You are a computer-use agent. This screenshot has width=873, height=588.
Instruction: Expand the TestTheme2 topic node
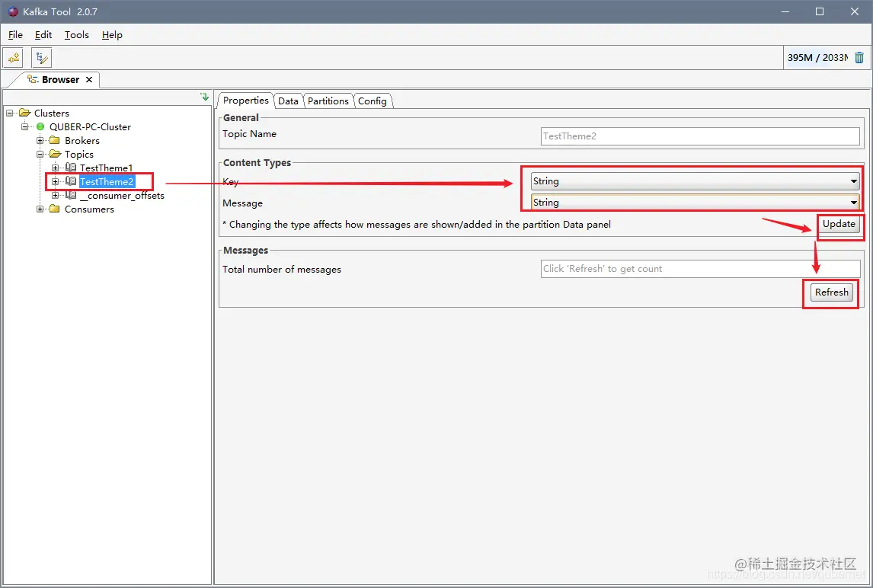pyautogui.click(x=55, y=181)
